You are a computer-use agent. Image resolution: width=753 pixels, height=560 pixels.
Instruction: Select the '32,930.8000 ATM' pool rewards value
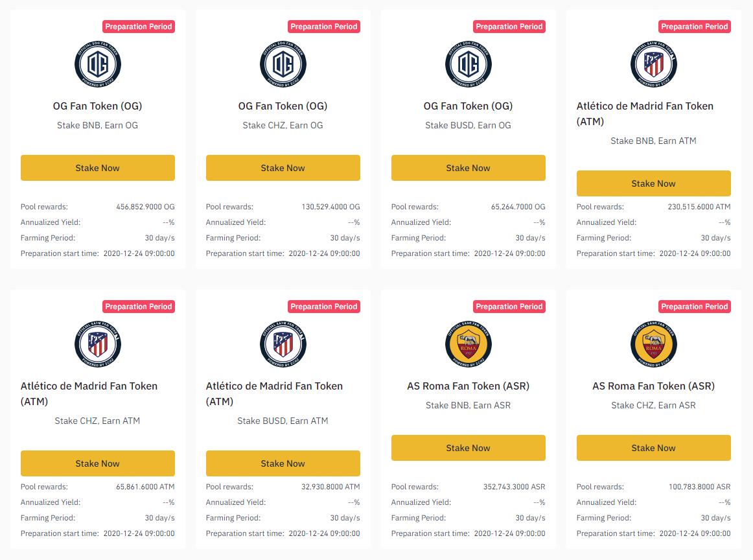tap(331, 487)
